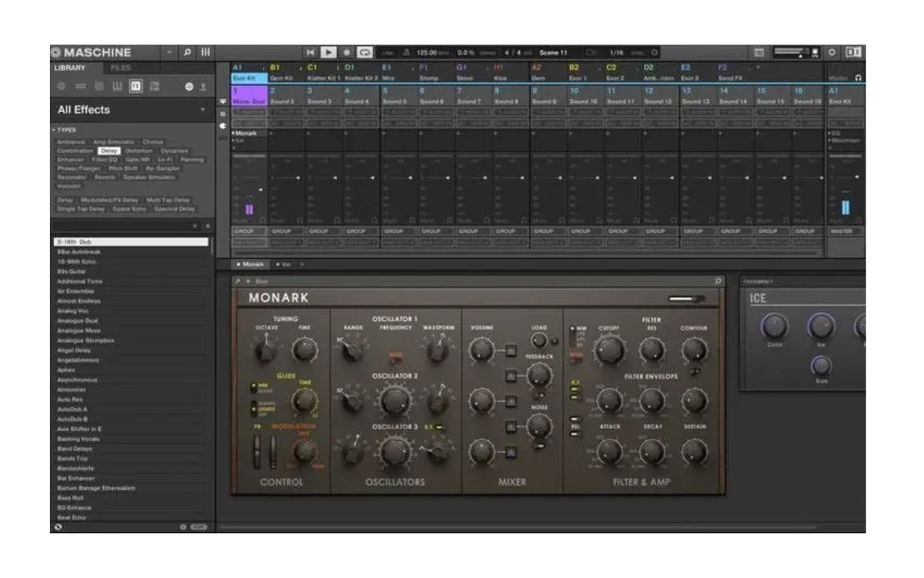924x578 pixels.
Task: Select the Analog Vox preset in list
Action: tap(74, 311)
